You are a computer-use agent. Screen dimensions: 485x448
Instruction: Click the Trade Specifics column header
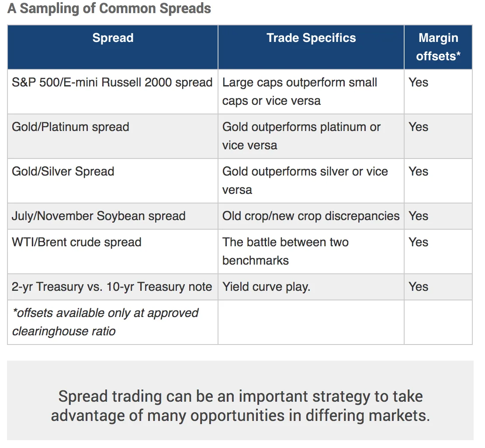coord(311,38)
